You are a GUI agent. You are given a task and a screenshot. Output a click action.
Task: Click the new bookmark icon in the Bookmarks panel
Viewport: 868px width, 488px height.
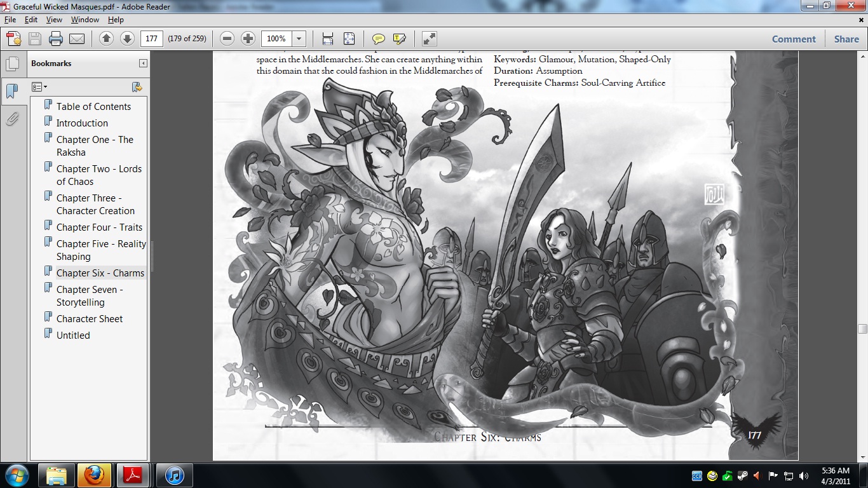point(137,87)
